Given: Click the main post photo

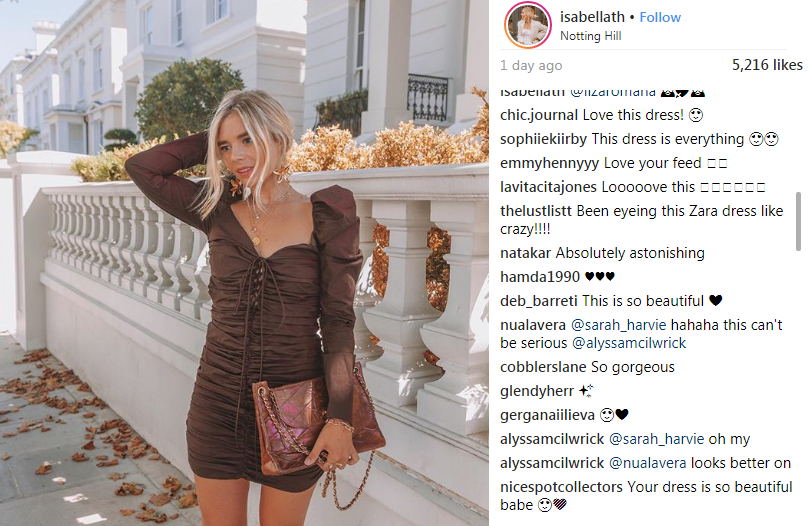Looking at the screenshot, I should [x=244, y=263].
